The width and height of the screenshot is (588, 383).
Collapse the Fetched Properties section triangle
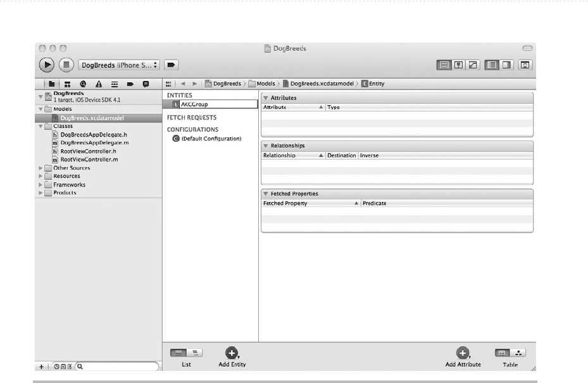pos(265,194)
